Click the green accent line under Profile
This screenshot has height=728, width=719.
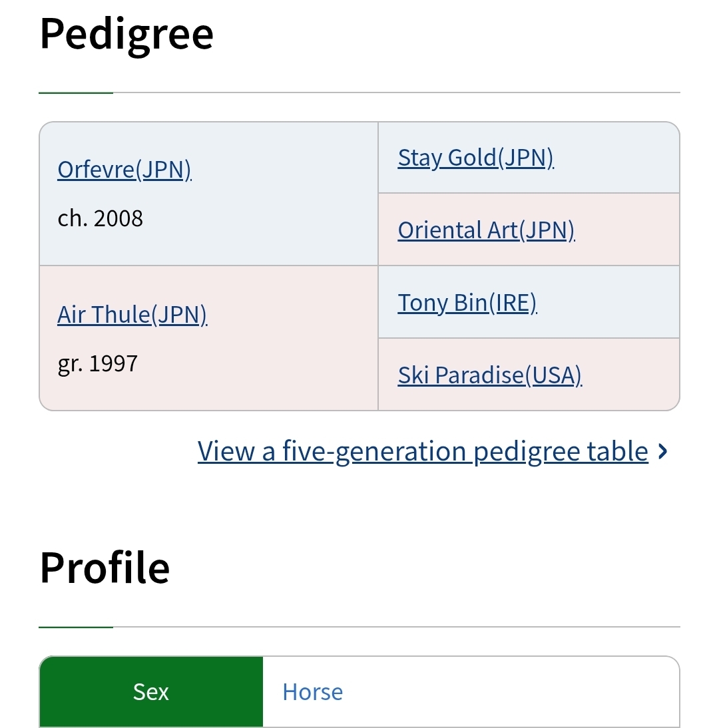point(75,627)
